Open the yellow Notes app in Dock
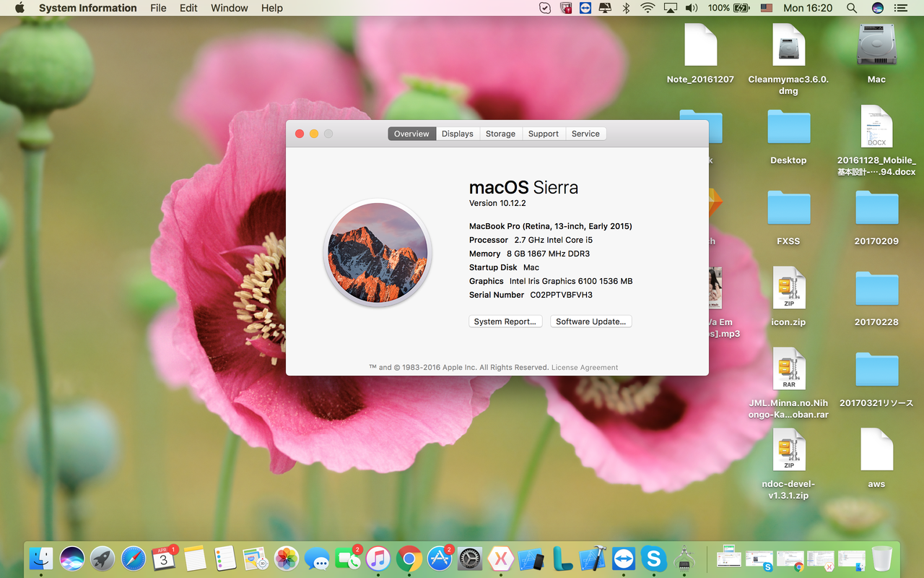Screen dimensions: 924x578 click(x=195, y=558)
